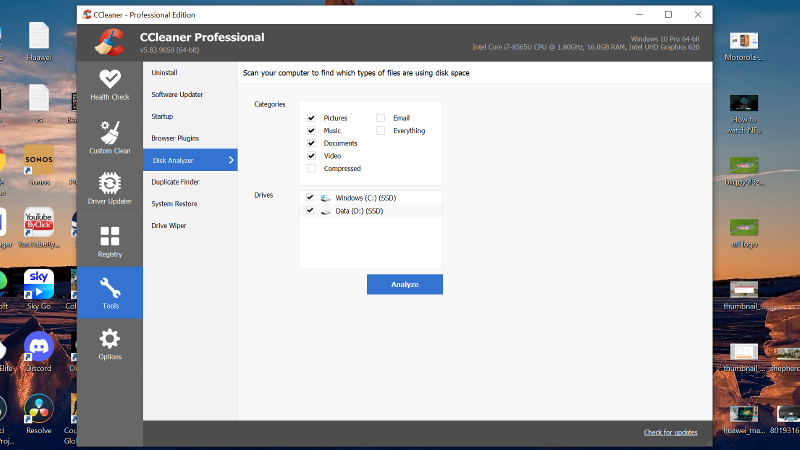The height and width of the screenshot is (450, 800).
Task: Open DaVinci Resolve desktop shortcut
Action: pyautogui.click(x=39, y=414)
